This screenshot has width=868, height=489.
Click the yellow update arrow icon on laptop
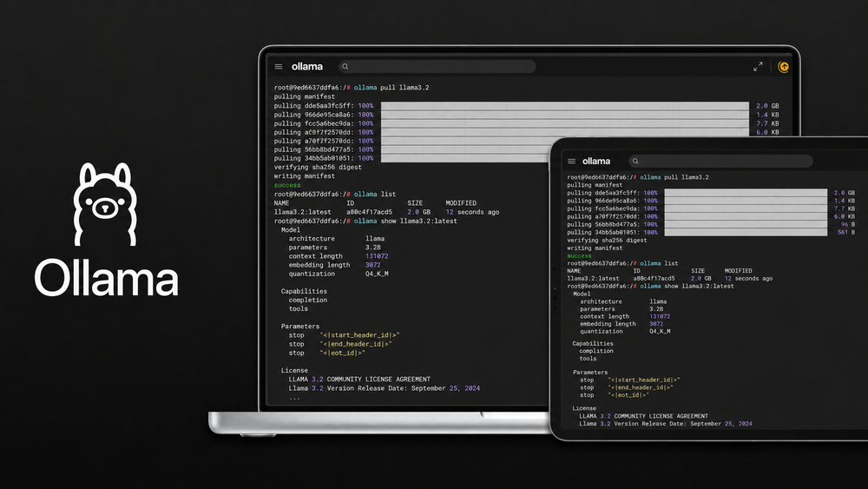(783, 67)
